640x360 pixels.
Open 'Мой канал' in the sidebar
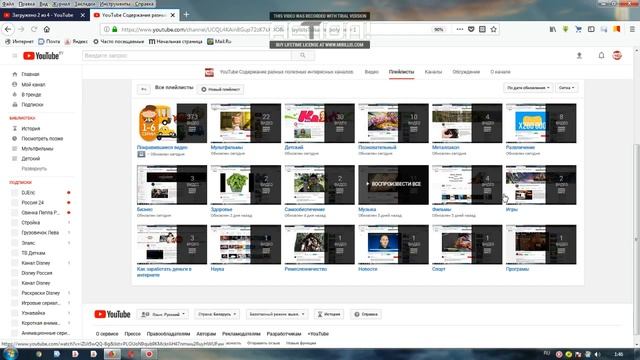[x=33, y=84]
